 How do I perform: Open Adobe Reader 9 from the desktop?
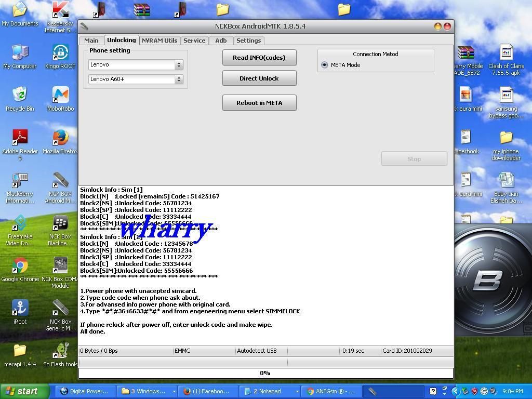point(20,145)
